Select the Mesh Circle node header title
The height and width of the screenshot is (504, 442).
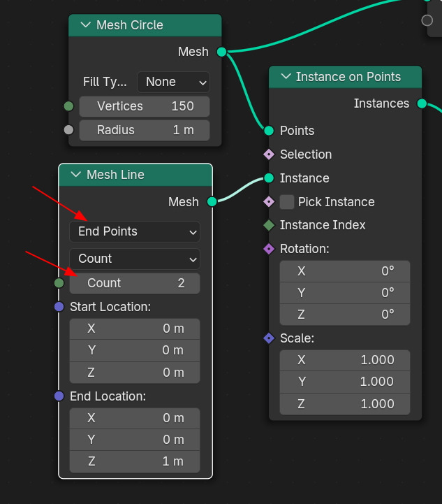click(130, 25)
